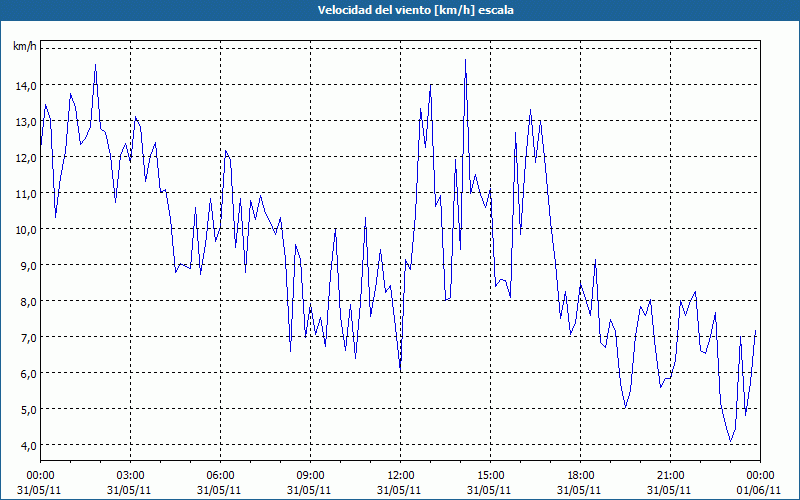Click the 14,0 y-axis label
Viewport: 800px width, 500px height.
click(x=26, y=86)
